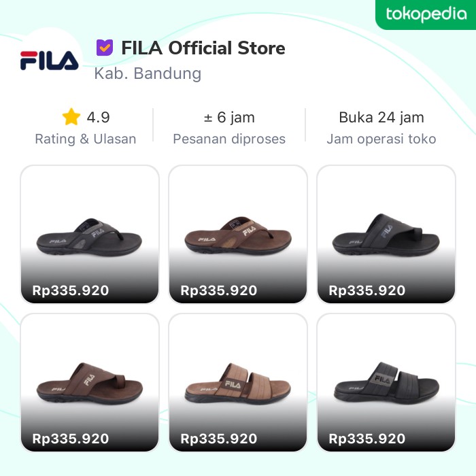Open the brown flip-flop sandal product
Viewport: 476px width, 476px height.
point(238,233)
